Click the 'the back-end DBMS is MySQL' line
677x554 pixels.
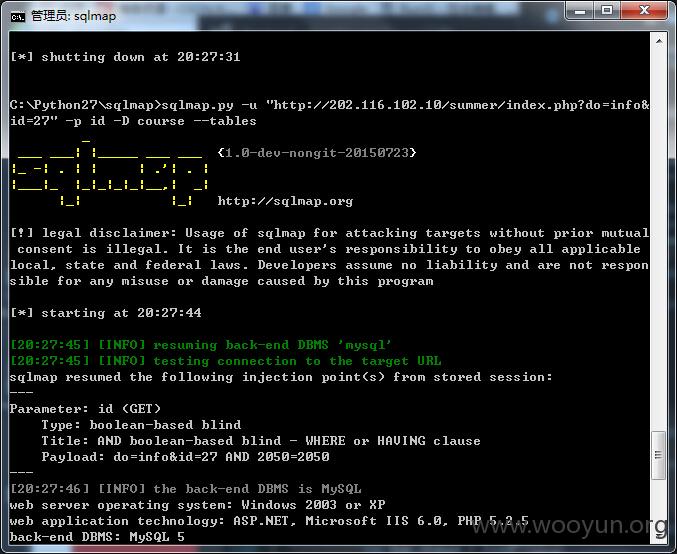pos(186,489)
